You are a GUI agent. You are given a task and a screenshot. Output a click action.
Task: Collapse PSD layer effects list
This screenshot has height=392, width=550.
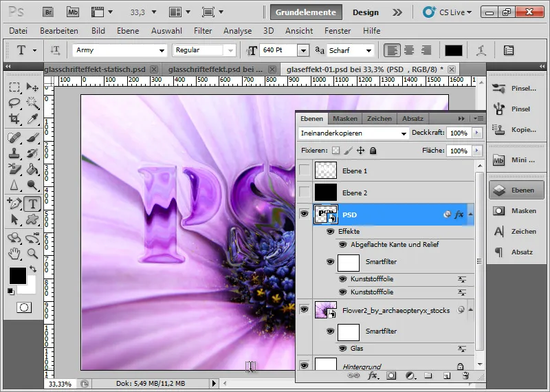(470, 214)
